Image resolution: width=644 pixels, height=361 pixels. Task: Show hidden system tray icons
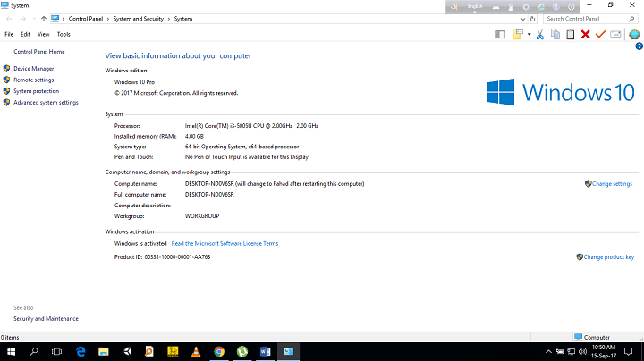pos(548,351)
